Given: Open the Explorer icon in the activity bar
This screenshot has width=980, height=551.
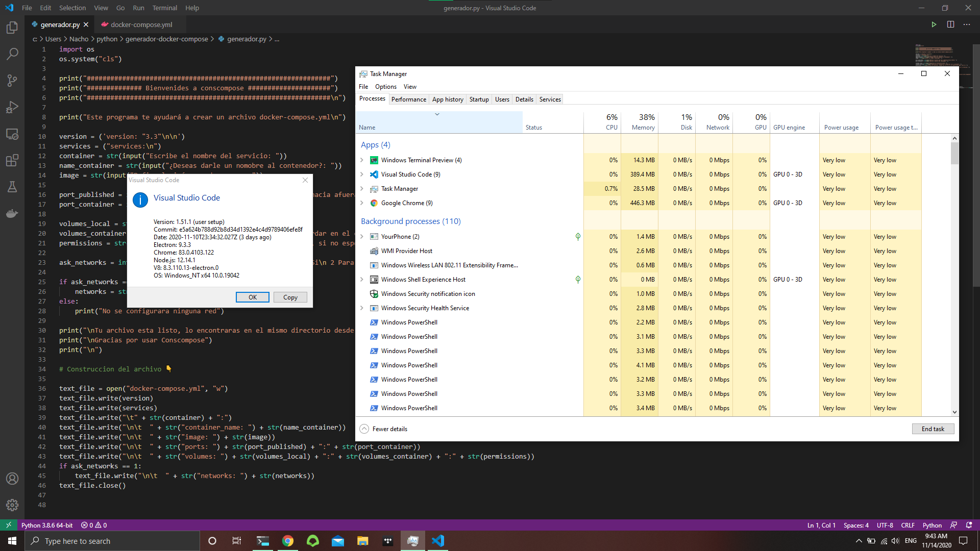Looking at the screenshot, I should (x=12, y=28).
